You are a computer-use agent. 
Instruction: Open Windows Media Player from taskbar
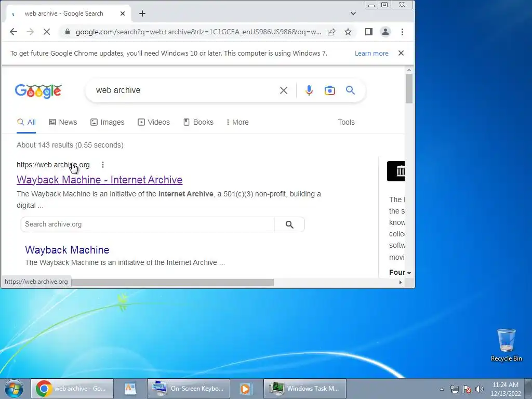(246, 389)
